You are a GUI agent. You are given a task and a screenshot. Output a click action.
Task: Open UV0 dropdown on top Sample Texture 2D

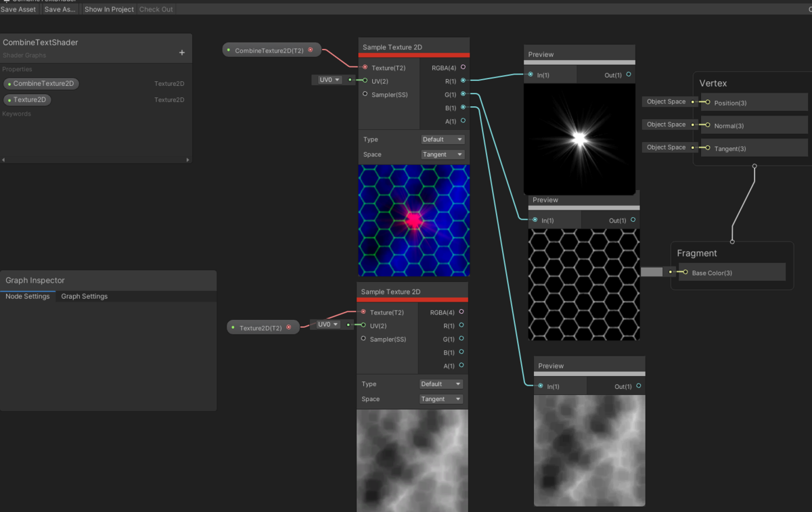point(330,80)
